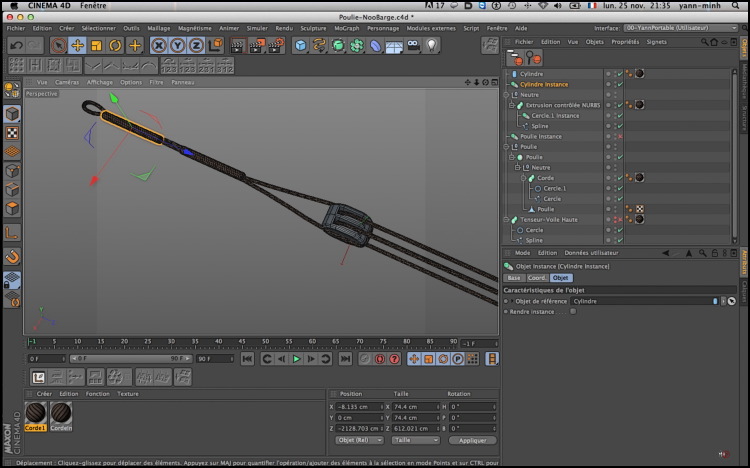Click the axis tool L icon
This screenshot has width=750, height=468.
[x=12, y=233]
